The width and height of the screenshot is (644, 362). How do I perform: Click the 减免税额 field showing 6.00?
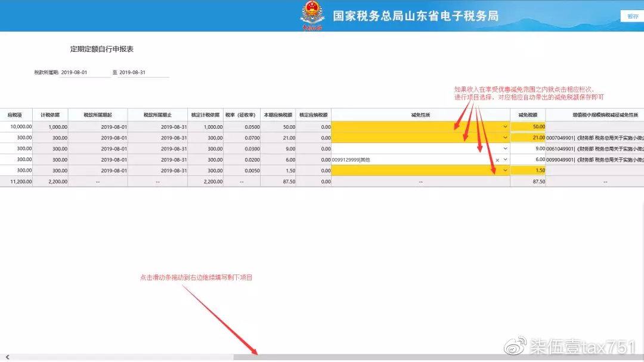(528, 160)
